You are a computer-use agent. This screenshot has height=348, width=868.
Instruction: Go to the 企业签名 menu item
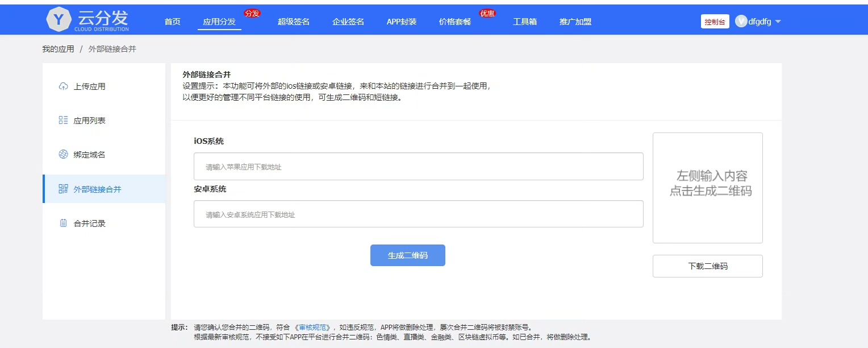(x=348, y=22)
